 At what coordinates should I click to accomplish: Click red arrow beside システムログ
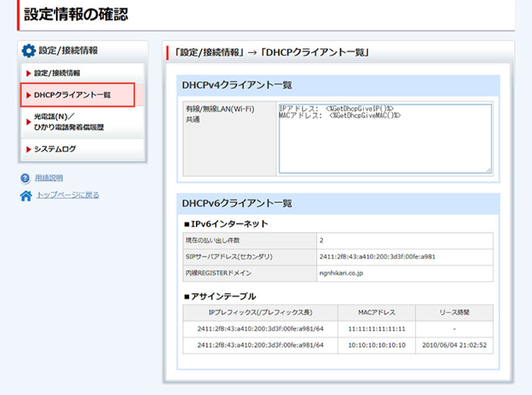(x=29, y=149)
